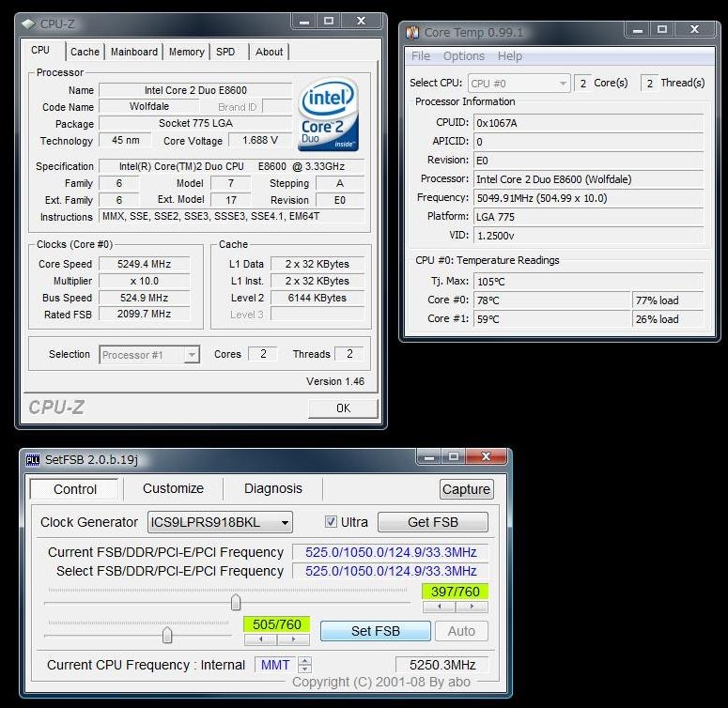Switch to the Cache tab in CPU-Z
This screenshot has height=708, width=728.
85,52
